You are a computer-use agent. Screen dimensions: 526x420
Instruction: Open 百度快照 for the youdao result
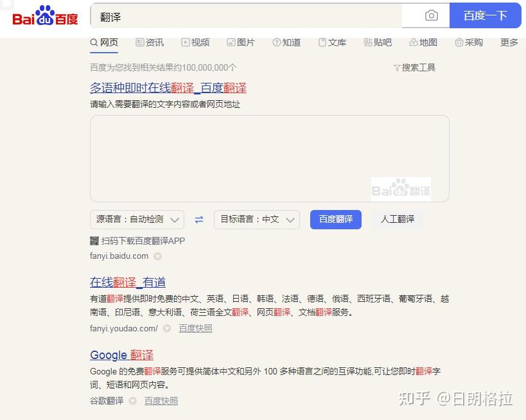pyautogui.click(x=195, y=328)
